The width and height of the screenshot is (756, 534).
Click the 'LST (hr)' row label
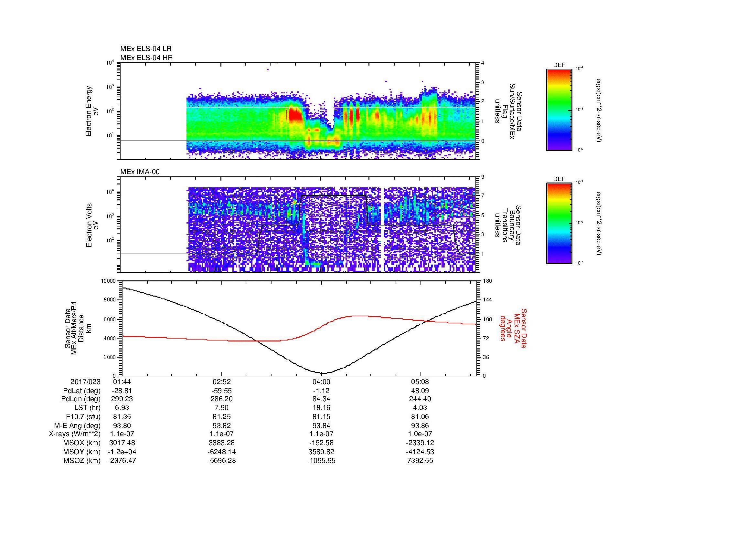click(87, 408)
